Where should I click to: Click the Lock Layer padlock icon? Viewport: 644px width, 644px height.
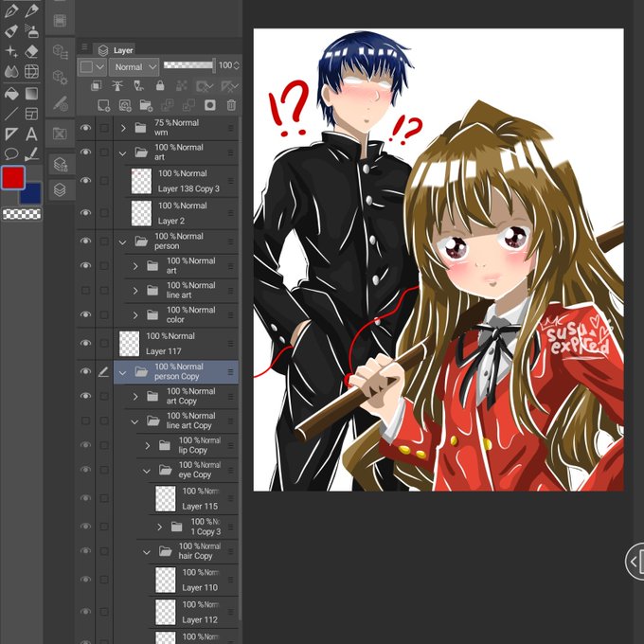point(160,86)
